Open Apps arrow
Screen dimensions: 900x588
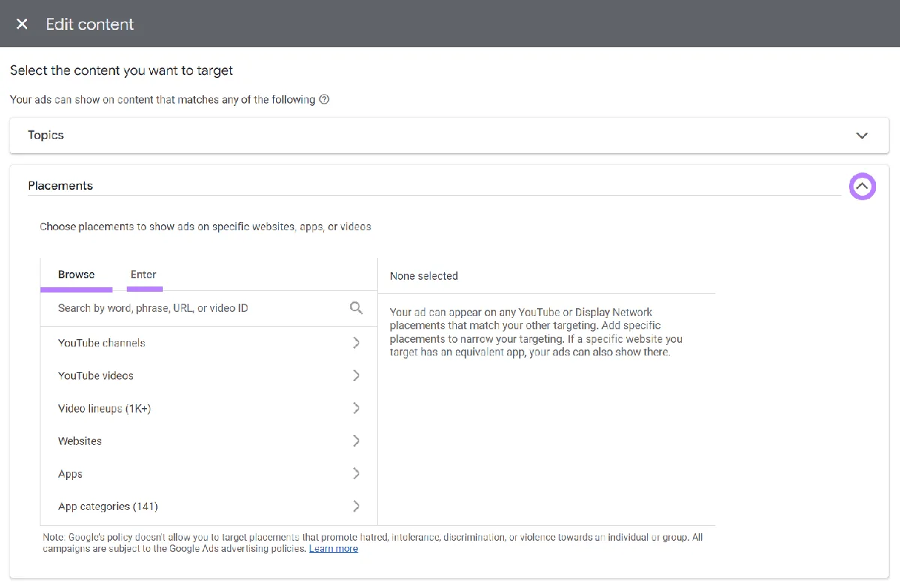pos(356,473)
